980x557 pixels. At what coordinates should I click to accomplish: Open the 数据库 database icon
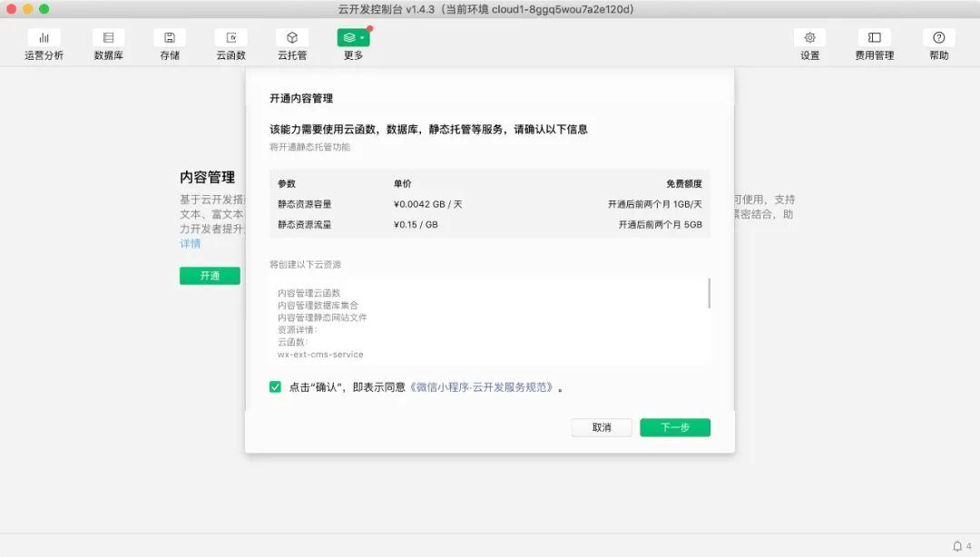tap(109, 38)
